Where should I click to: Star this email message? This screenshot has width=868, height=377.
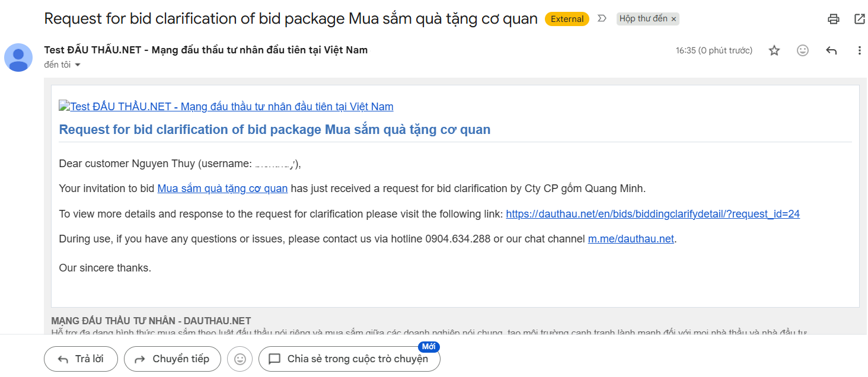click(x=774, y=50)
